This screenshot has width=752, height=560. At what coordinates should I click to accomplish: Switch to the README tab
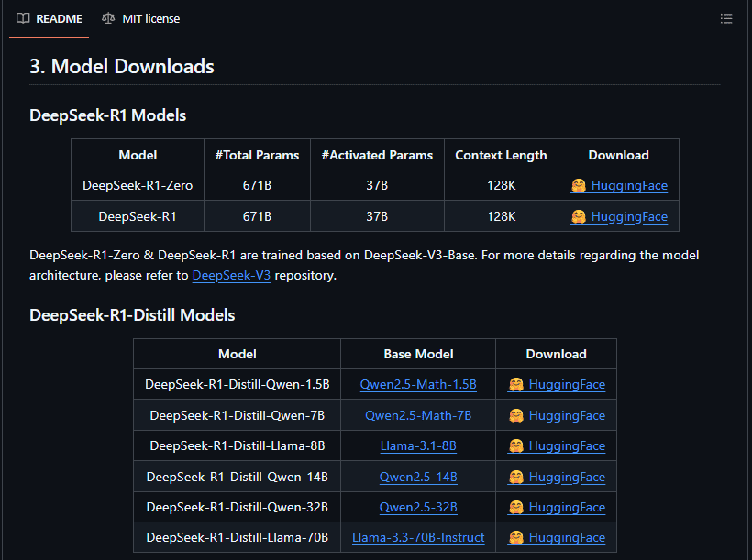click(49, 18)
